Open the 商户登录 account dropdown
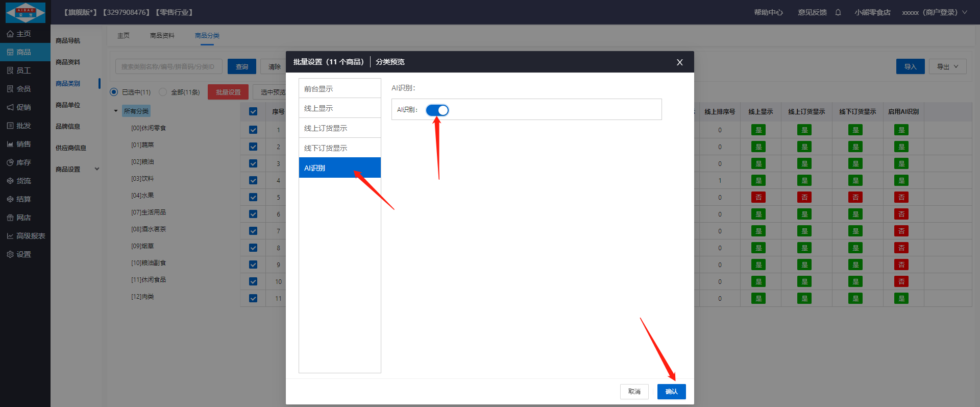Image resolution: width=980 pixels, height=407 pixels. click(x=935, y=12)
